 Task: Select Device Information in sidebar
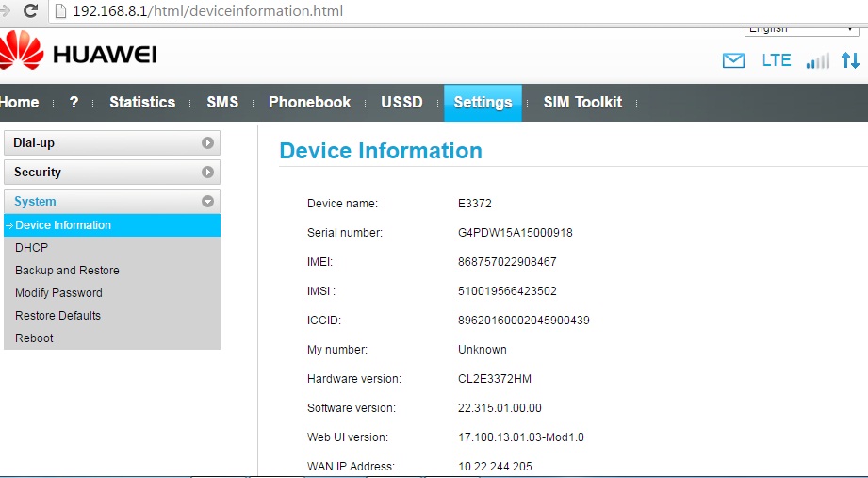(112, 225)
